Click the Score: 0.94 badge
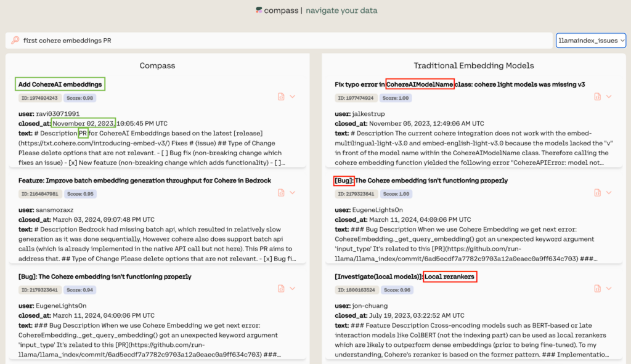The height and width of the screenshot is (364, 631). click(79, 289)
